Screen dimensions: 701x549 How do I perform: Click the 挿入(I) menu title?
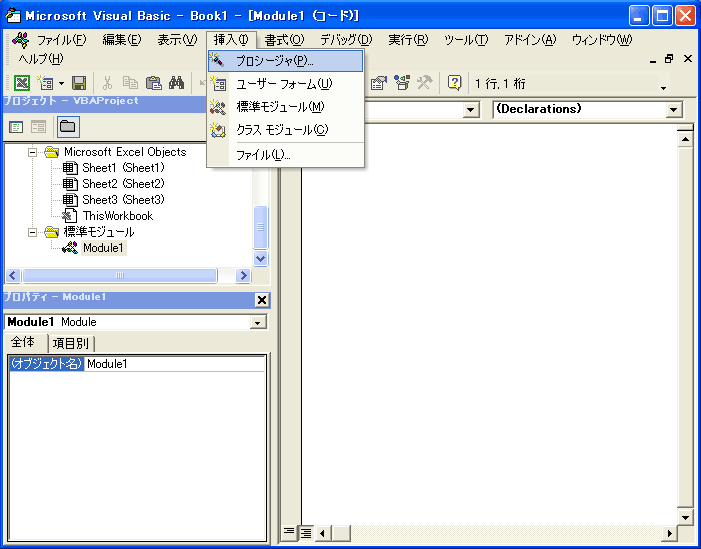coord(231,40)
